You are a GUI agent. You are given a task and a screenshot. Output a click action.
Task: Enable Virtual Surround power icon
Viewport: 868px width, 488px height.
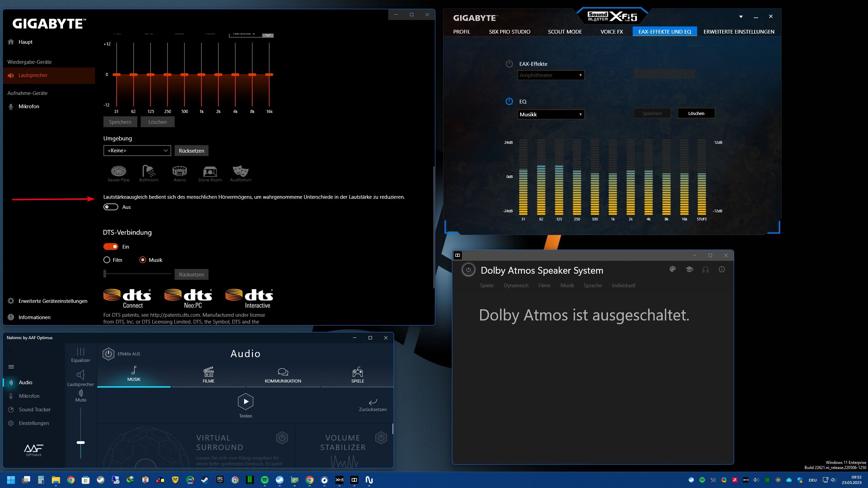(282, 437)
